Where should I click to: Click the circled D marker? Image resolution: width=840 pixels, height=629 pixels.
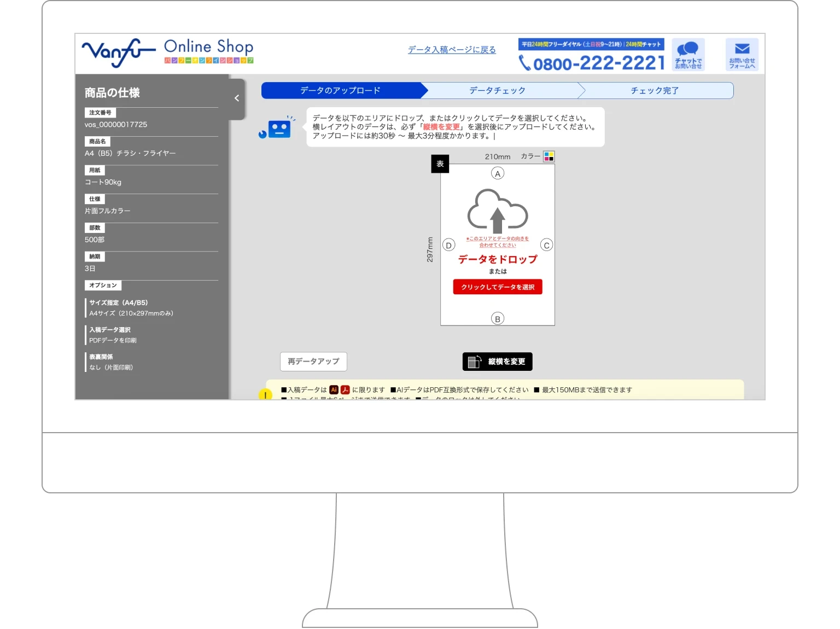click(x=448, y=245)
